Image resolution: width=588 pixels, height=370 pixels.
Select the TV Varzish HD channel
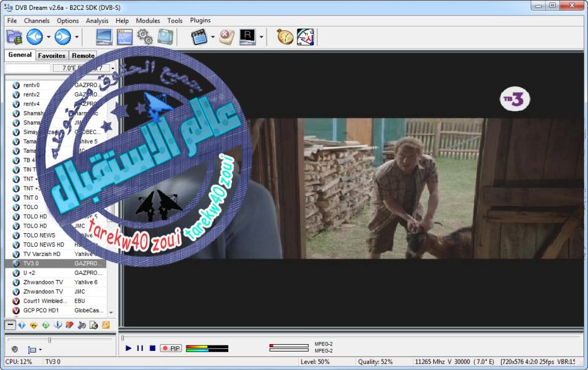coord(56,254)
